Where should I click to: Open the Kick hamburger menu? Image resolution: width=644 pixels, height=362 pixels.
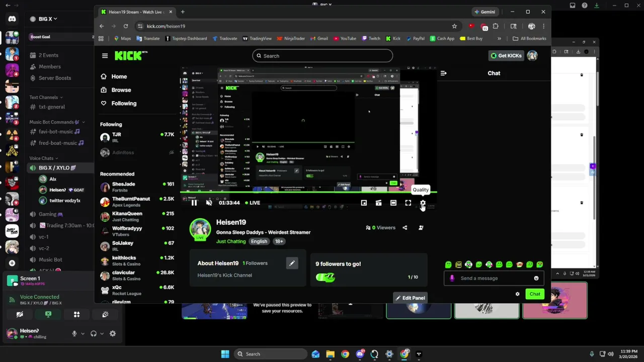click(105, 56)
